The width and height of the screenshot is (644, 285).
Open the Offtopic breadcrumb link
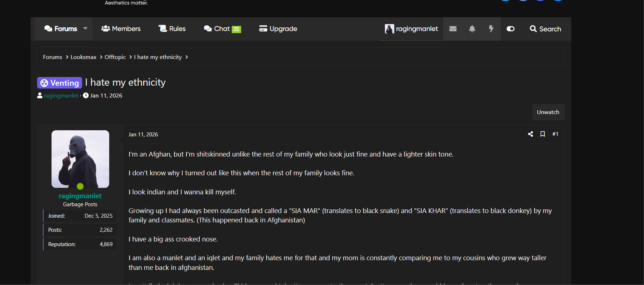click(x=115, y=57)
